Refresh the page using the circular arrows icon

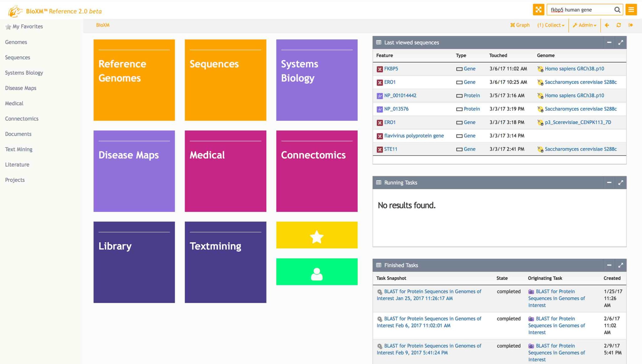(618, 25)
